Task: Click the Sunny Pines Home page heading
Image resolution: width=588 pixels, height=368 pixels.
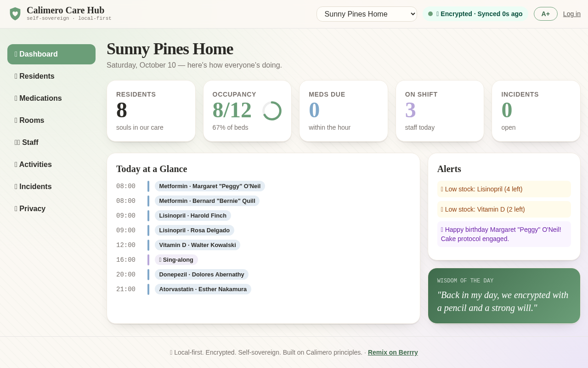Action: 170,49
